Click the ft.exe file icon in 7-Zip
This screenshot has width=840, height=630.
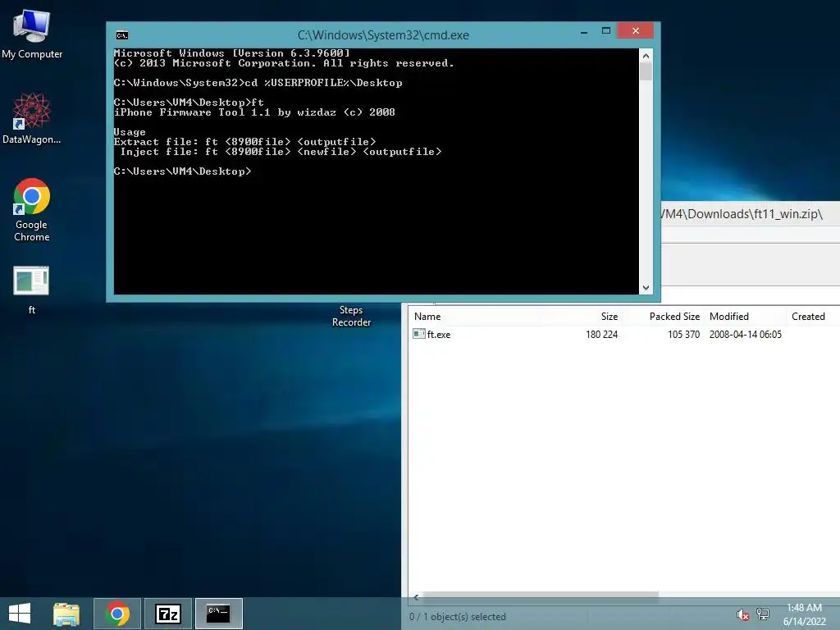click(x=419, y=334)
